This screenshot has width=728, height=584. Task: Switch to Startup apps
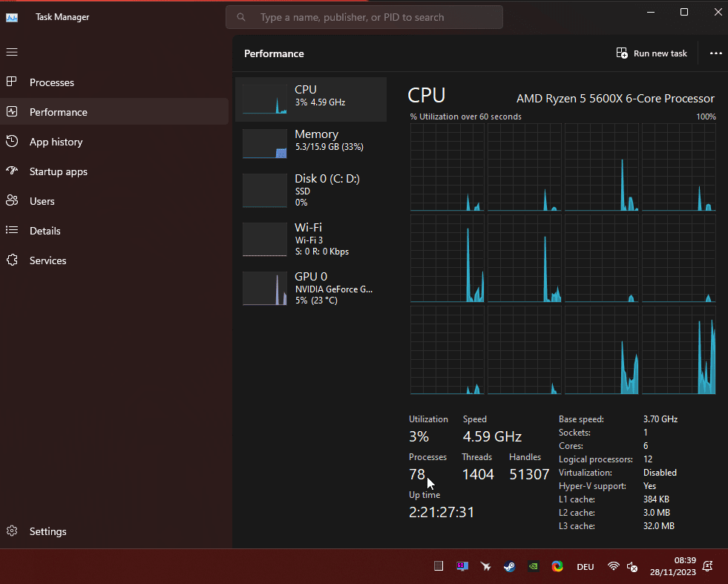click(114, 171)
